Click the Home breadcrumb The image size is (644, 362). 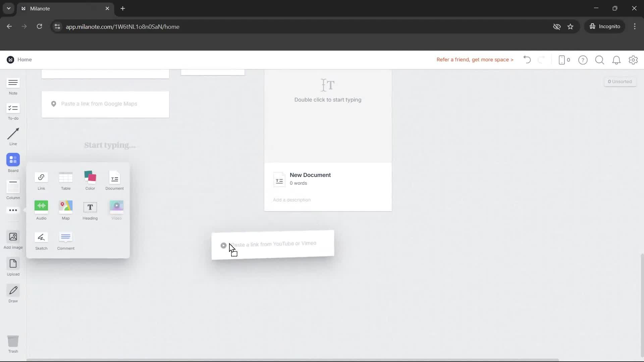click(25, 59)
